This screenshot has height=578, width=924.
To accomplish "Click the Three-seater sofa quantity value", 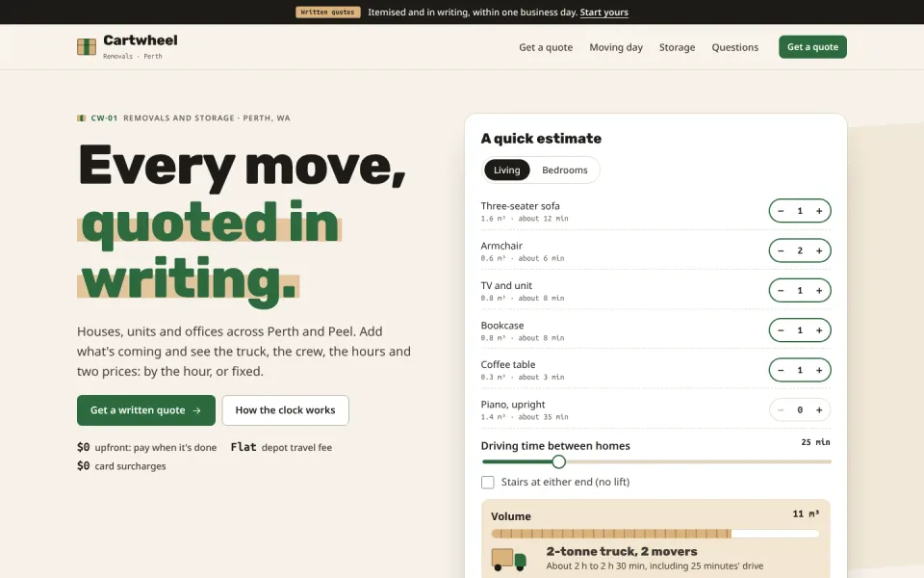I will pyautogui.click(x=800, y=211).
